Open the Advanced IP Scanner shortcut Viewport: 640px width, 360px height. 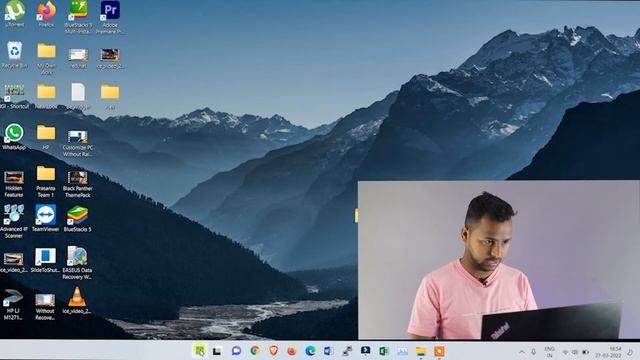[x=14, y=221]
